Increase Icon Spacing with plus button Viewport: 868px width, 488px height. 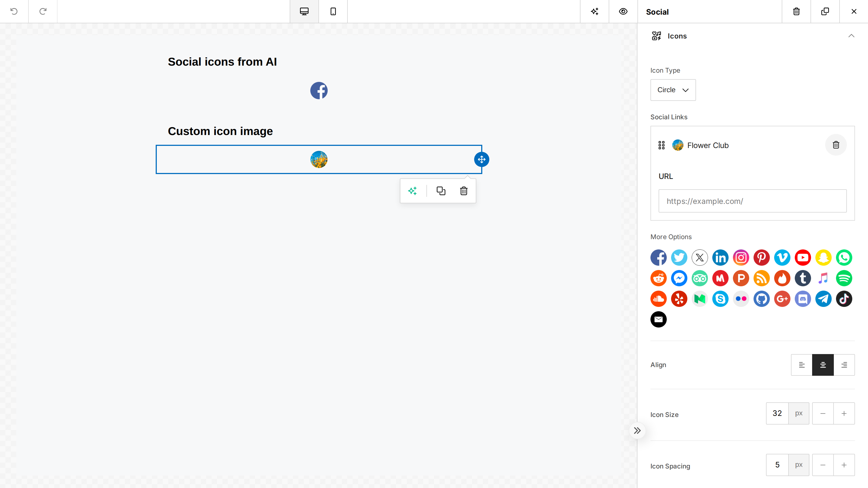844,465
